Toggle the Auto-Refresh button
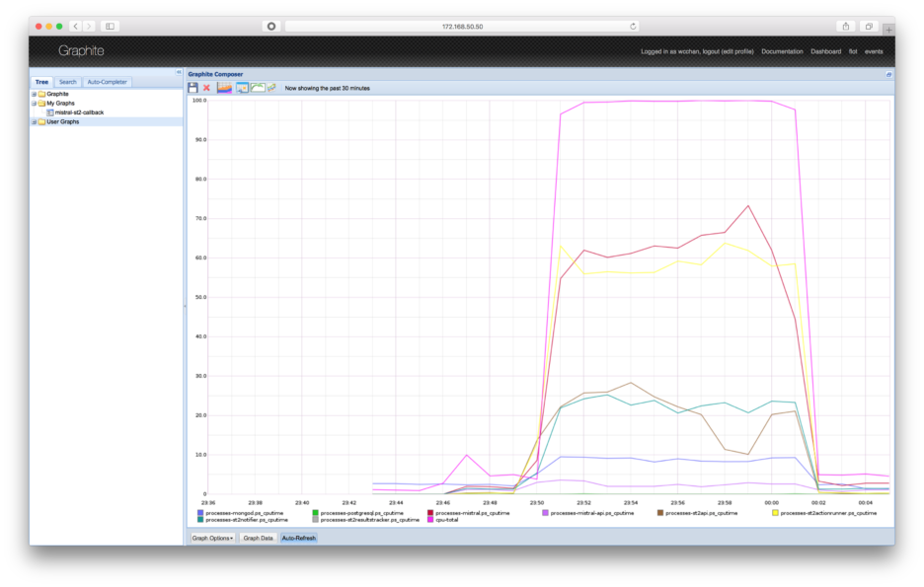This screenshot has height=587, width=924. tap(299, 538)
